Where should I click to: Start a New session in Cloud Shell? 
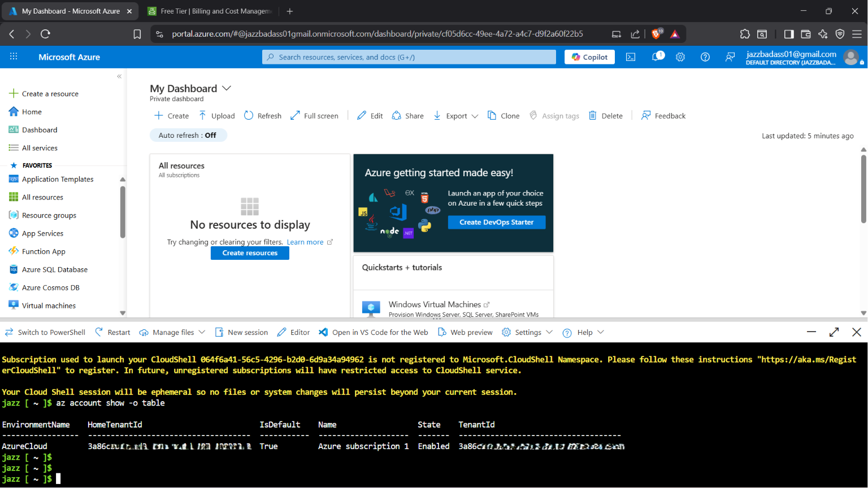point(241,332)
